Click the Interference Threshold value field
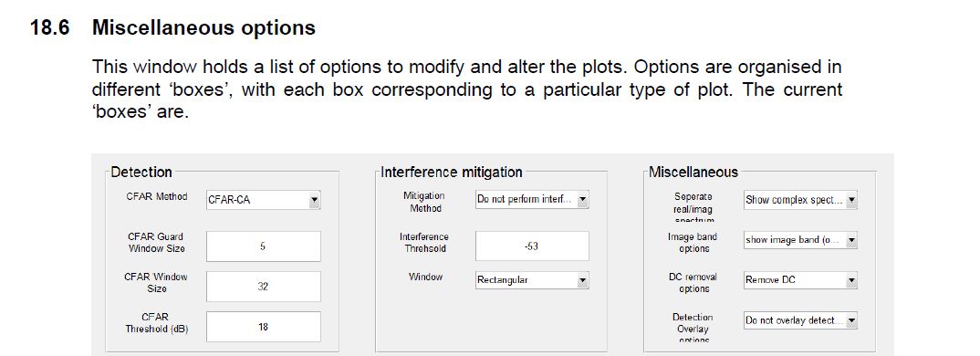 532,246
